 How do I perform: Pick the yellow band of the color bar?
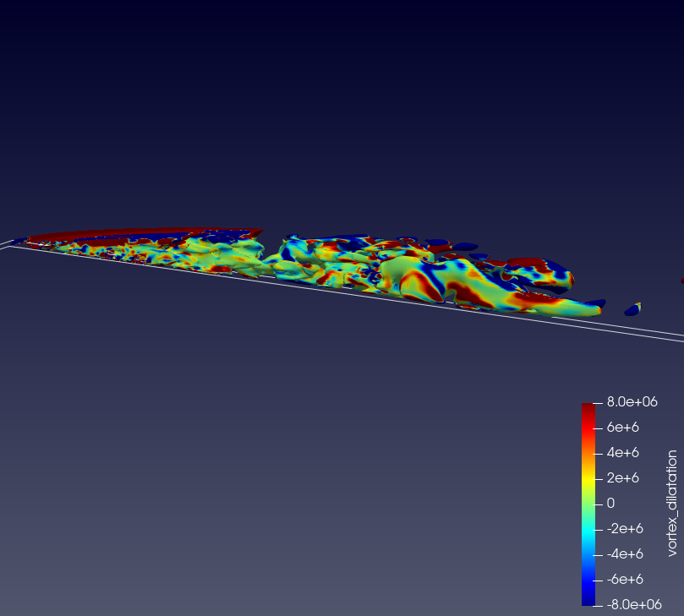588,480
